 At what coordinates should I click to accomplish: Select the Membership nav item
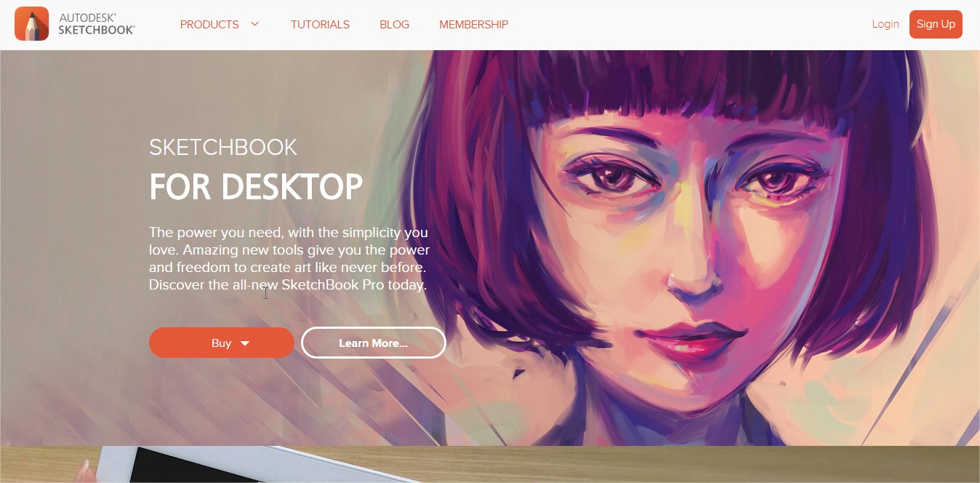pyautogui.click(x=473, y=24)
